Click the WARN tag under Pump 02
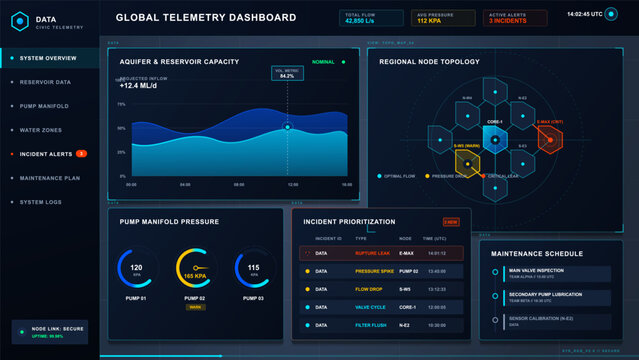Screen dimensions: 639x360 coord(196,307)
